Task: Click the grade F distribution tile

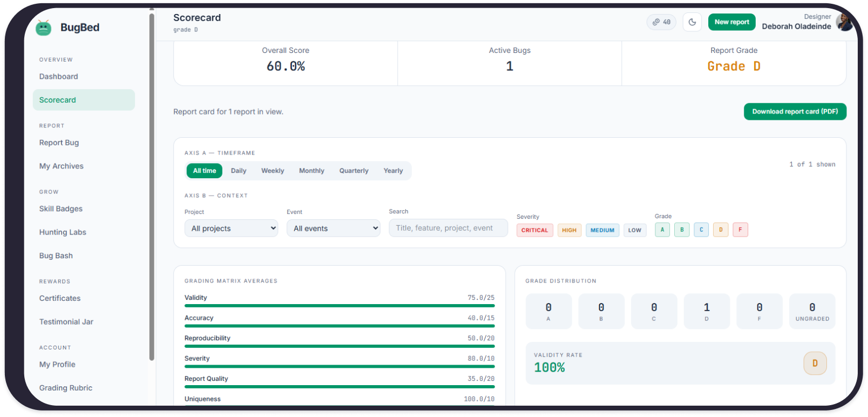Action: coord(760,311)
